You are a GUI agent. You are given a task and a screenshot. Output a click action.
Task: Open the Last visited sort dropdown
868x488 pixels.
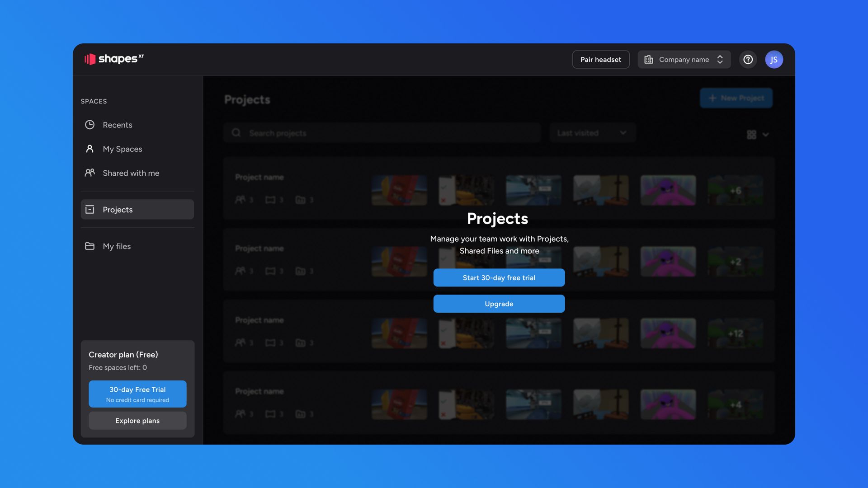tap(592, 133)
